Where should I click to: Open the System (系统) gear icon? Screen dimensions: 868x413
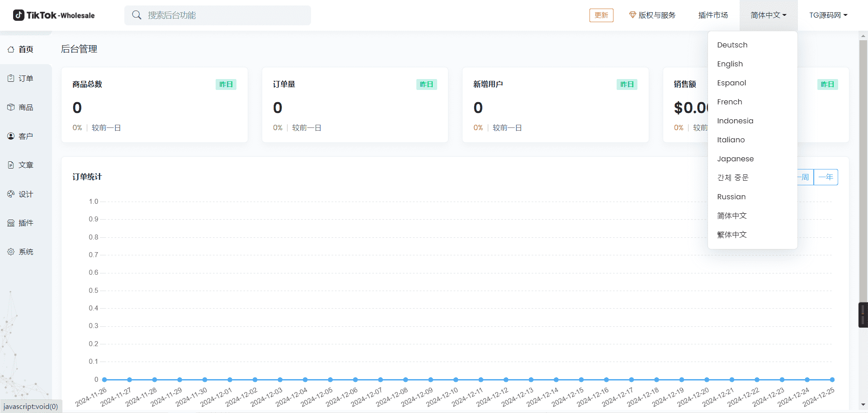pyautogui.click(x=11, y=252)
